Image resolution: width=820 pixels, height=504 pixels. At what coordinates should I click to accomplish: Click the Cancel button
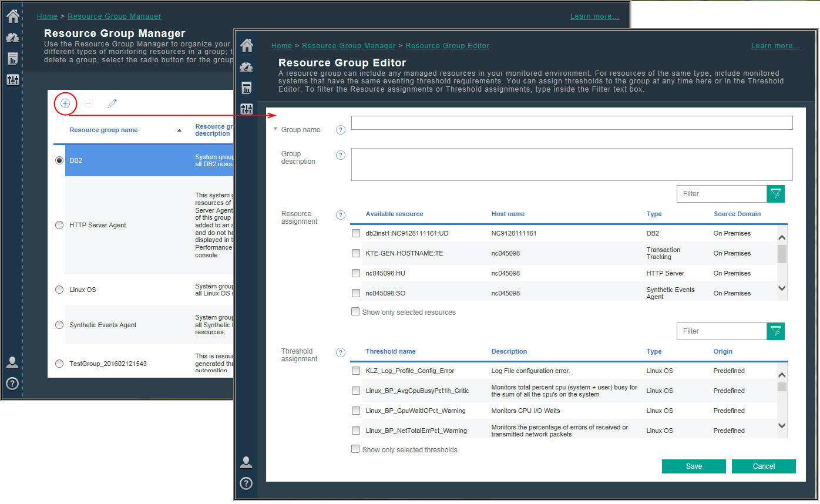point(764,466)
